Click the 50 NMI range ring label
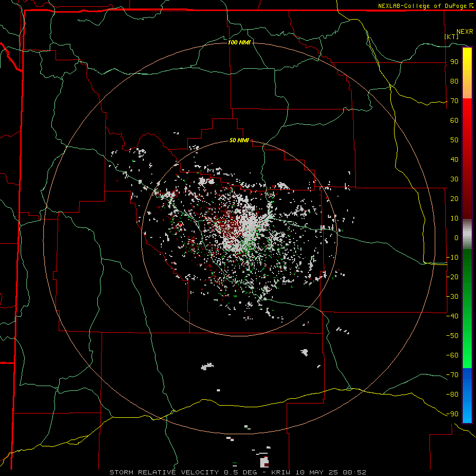The image size is (476, 476). point(239,140)
